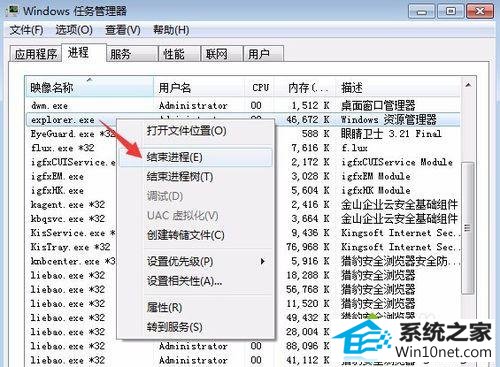Sort by 映像名称 column header
500x367 pixels.
coord(90,88)
